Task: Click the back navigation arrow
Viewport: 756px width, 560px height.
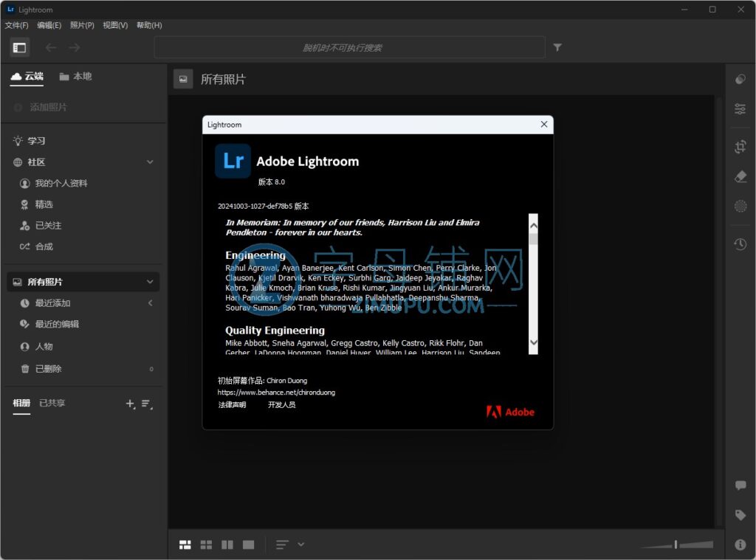Action: pyautogui.click(x=51, y=47)
